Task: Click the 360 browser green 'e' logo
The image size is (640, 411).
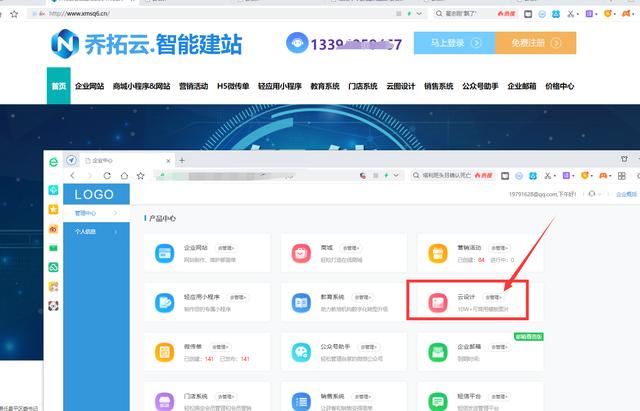Action: tap(53, 162)
